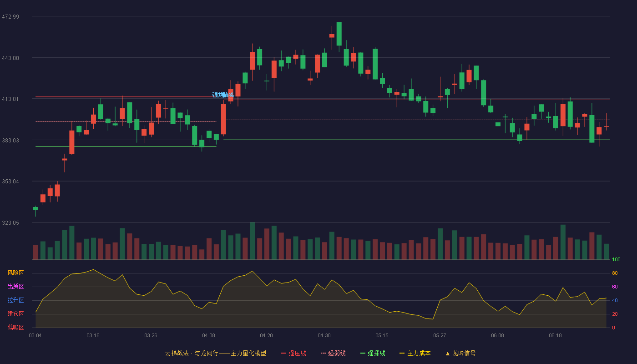
Task: Click the 拉升区 zone label
Action: point(16,300)
